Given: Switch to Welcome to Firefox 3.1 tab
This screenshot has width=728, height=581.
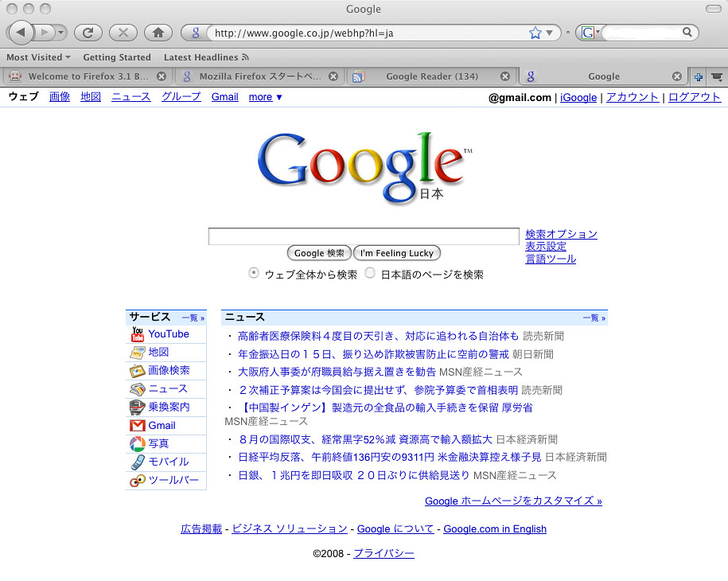Looking at the screenshot, I should 87,76.
